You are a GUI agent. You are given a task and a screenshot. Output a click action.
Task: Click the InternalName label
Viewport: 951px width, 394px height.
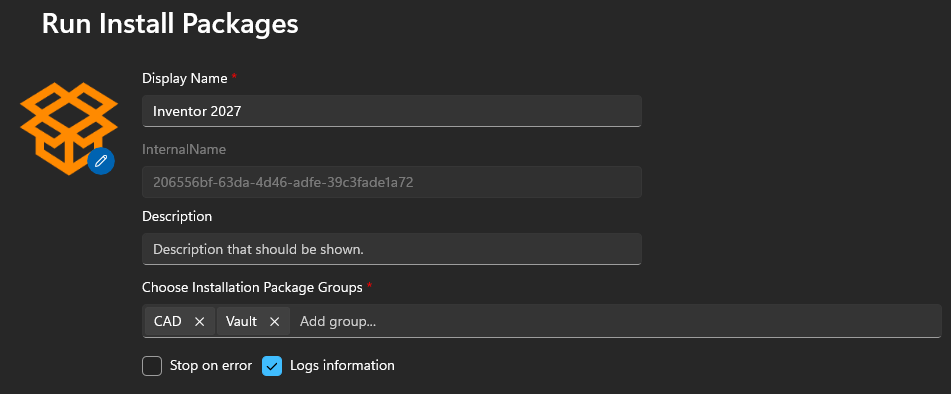184,150
